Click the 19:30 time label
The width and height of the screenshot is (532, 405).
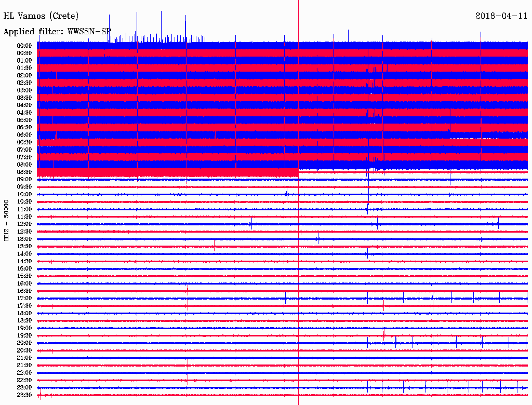coord(24,335)
